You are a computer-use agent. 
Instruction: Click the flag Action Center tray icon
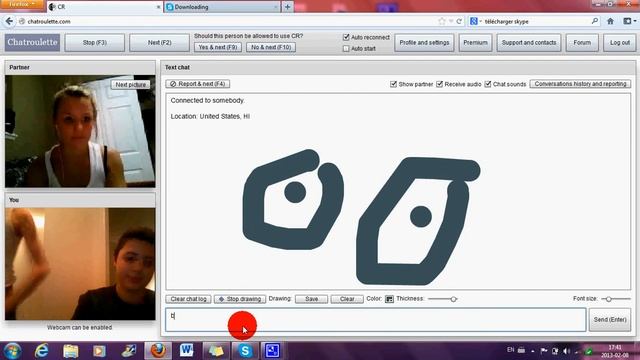544,351
